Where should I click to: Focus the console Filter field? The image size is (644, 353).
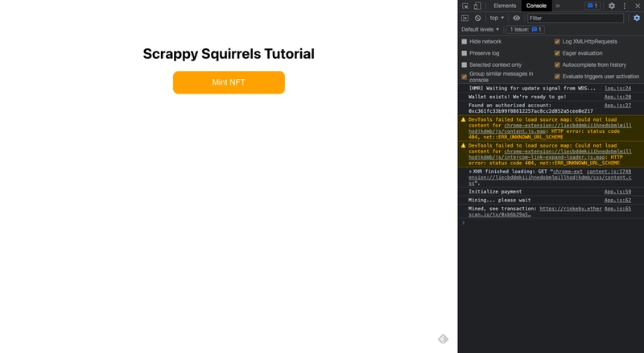click(576, 18)
